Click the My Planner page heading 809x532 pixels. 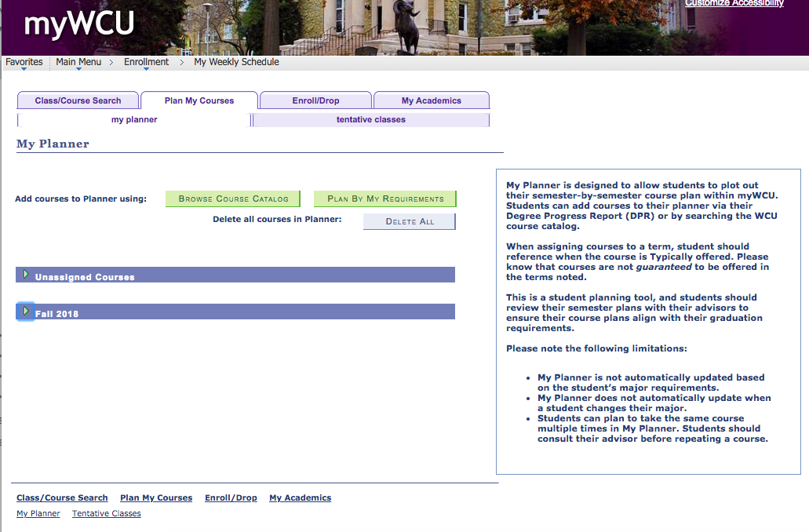pos(53,144)
